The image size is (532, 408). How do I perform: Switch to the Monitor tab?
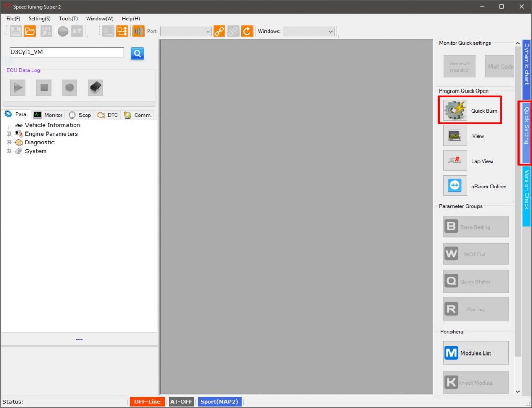coord(48,115)
